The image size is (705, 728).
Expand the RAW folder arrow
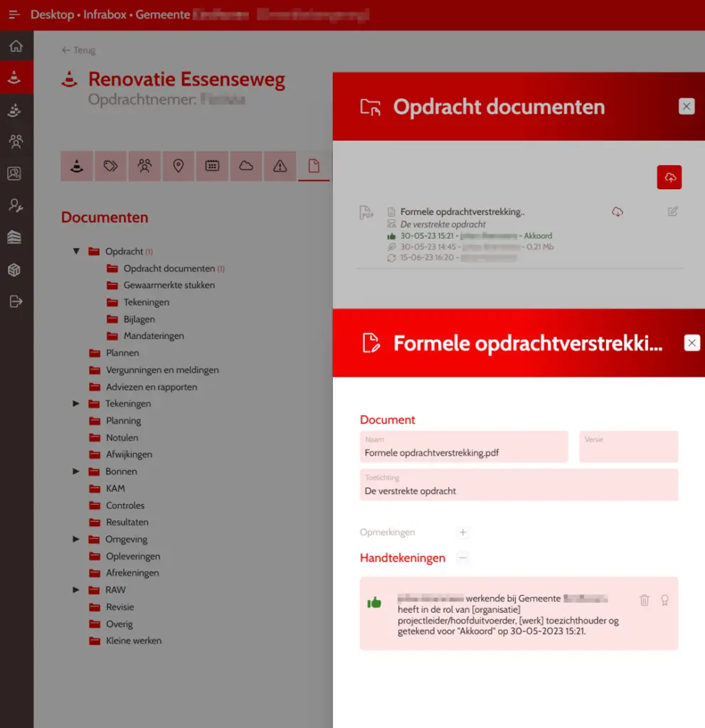click(x=76, y=589)
